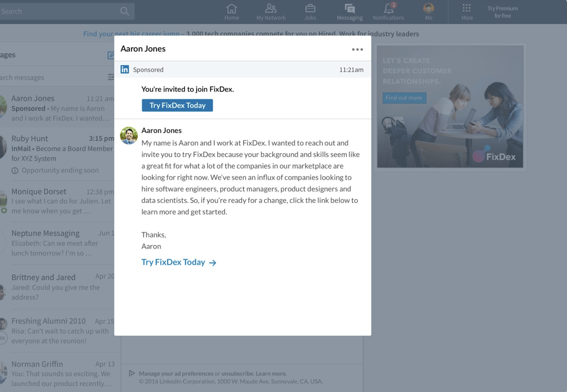Open the message filter settings icon
Image resolution: width=567 pixels, height=392 pixels.
pos(111,77)
